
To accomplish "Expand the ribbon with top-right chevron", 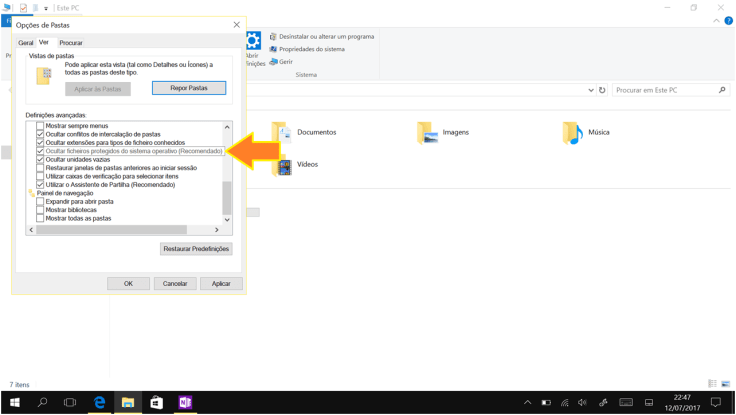I will (716, 21).
